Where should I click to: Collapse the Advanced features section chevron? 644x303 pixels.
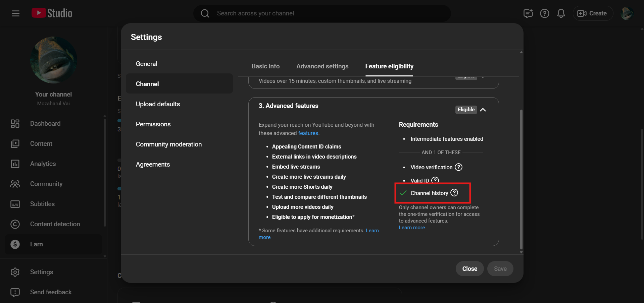tap(483, 110)
